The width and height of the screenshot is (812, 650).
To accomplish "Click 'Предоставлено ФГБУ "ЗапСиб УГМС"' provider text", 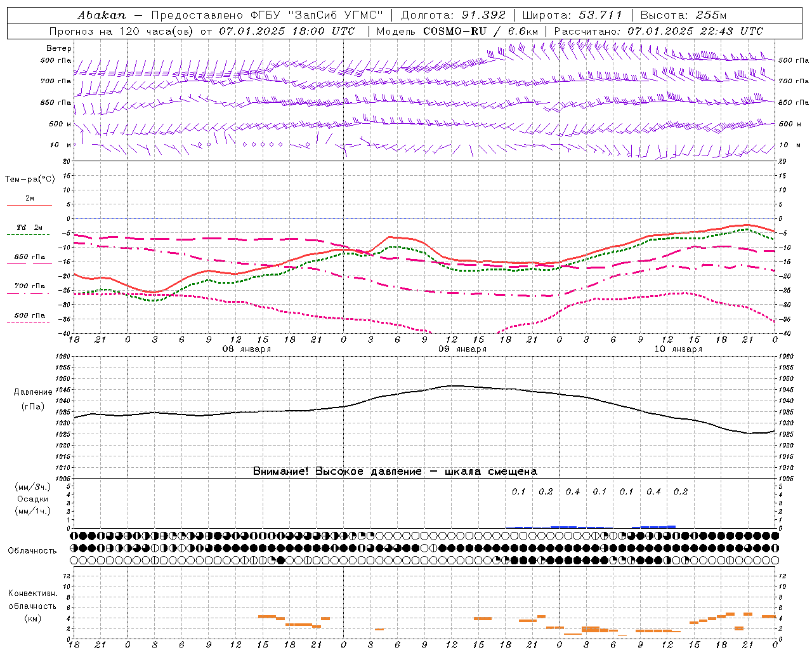I will tap(267, 15).
